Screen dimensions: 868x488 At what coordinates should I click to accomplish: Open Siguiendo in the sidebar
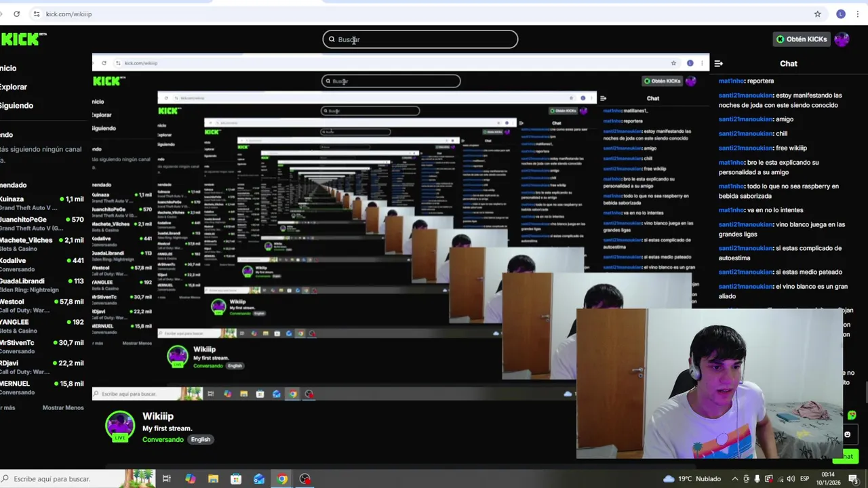tap(16, 105)
